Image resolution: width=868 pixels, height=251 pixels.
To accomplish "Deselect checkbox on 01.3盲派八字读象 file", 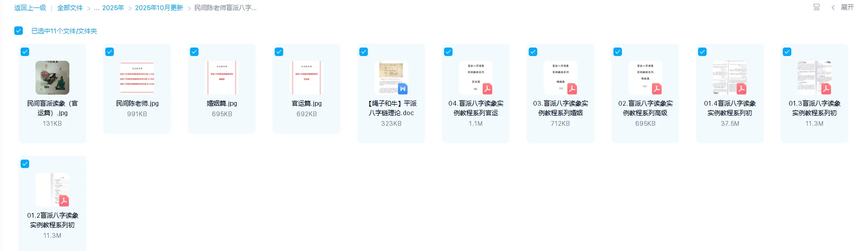I will point(787,52).
